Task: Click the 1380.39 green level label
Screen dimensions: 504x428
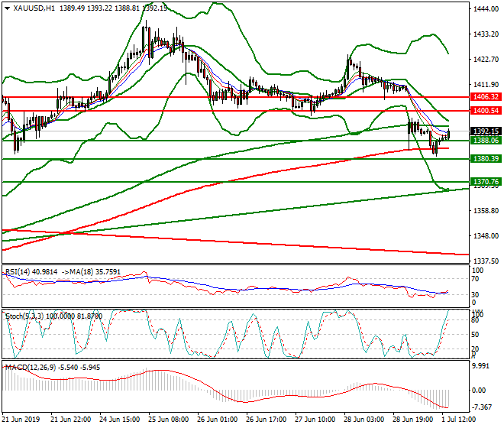Action: point(486,159)
